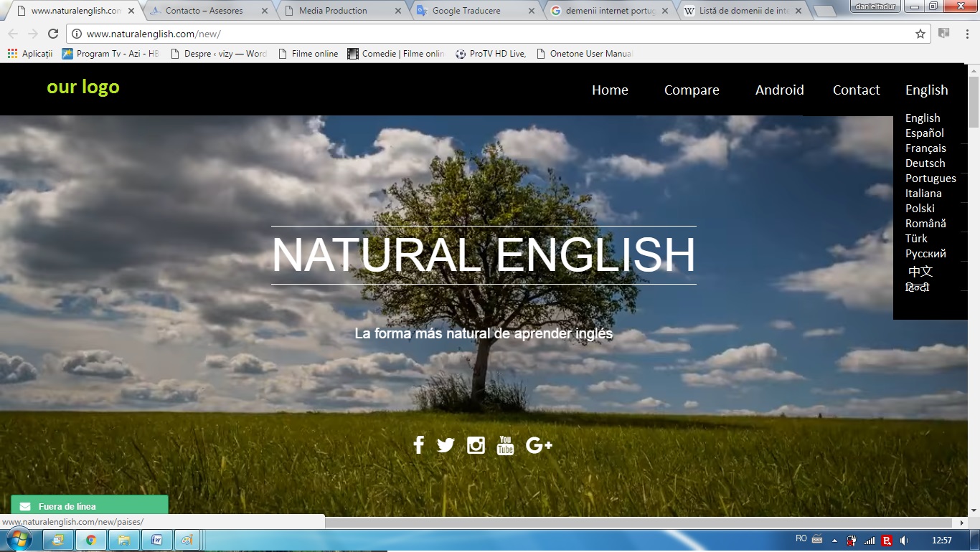
Task: Bookmark this page with the star icon
Action: click(x=920, y=34)
